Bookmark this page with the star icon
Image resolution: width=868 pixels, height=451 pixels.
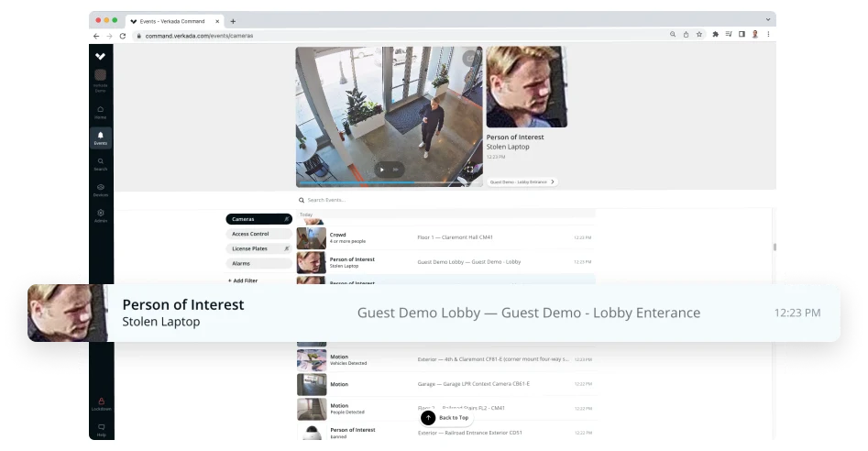click(x=699, y=34)
